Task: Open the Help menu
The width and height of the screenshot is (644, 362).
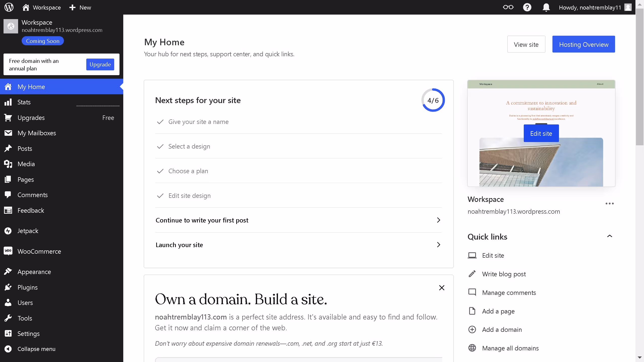Action: [527, 7]
